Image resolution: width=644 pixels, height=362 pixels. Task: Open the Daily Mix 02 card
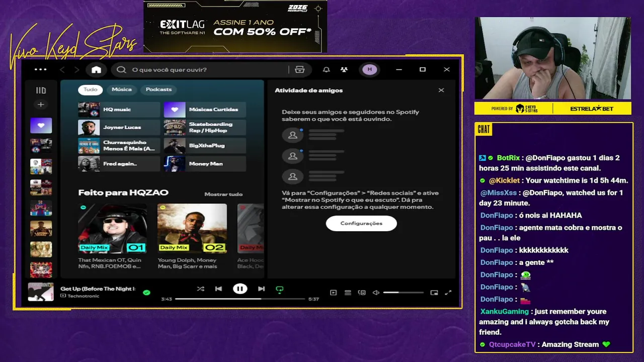(192, 236)
